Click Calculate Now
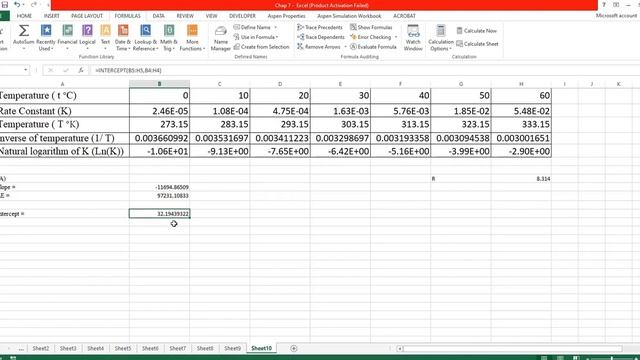Screen dimensions: 640x360 [476, 31]
